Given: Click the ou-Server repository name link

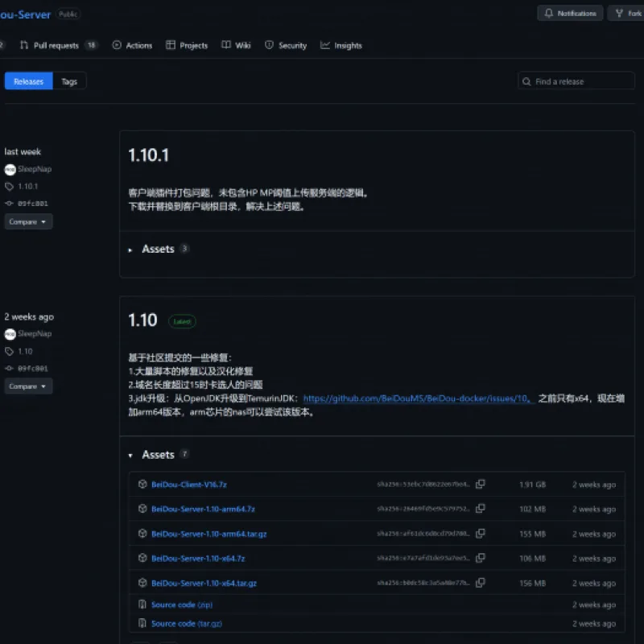Looking at the screenshot, I should point(26,14).
